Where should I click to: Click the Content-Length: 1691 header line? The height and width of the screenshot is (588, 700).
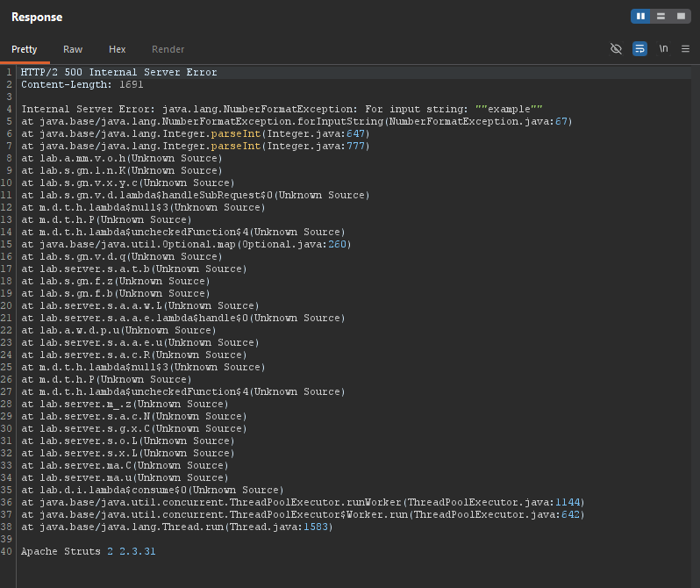pyautogui.click(x=82, y=84)
